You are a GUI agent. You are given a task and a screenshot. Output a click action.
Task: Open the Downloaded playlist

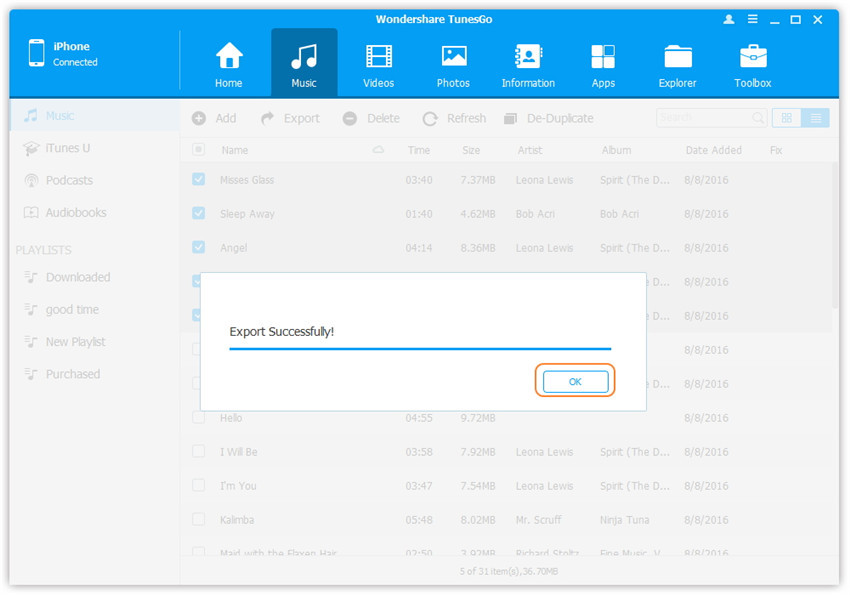(x=77, y=278)
